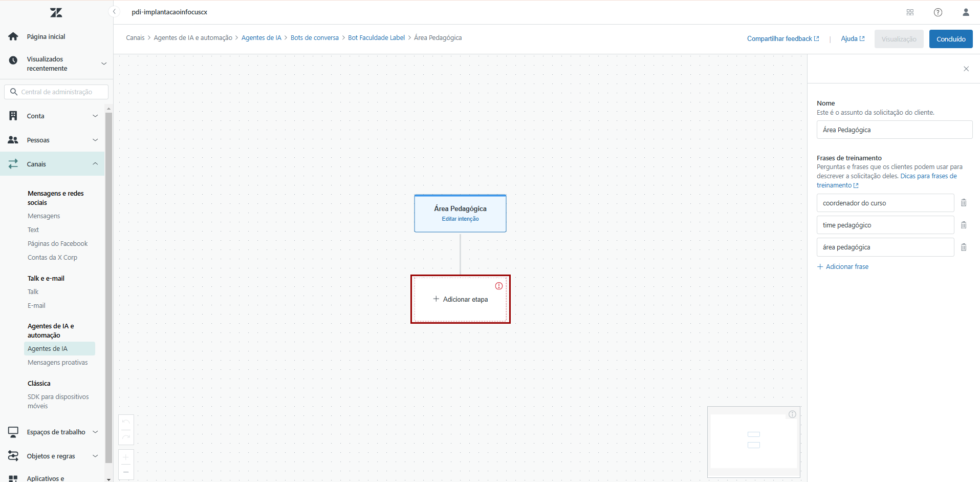The height and width of the screenshot is (482, 980).
Task: Delete the 'time pedagógico' training phrase
Action: click(963, 225)
